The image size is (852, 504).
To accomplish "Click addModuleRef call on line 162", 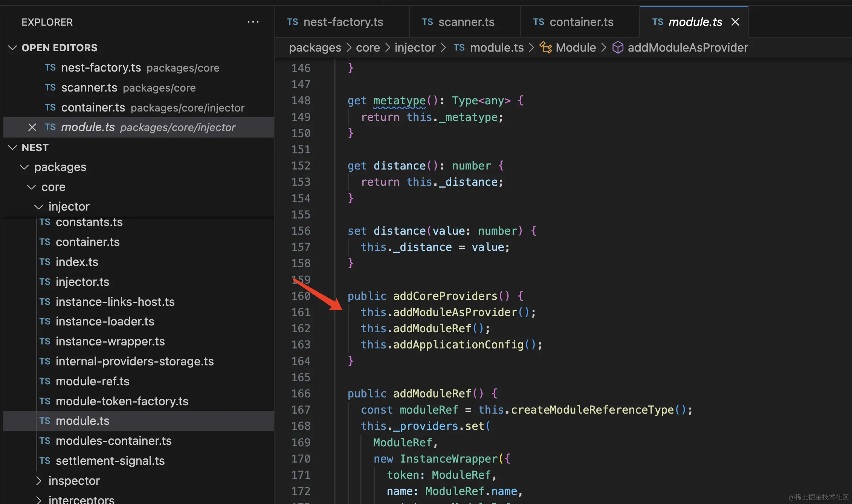I will (x=432, y=328).
